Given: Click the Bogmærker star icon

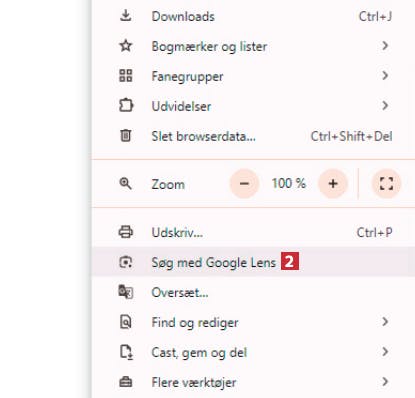Looking at the screenshot, I should pyautogui.click(x=126, y=46).
